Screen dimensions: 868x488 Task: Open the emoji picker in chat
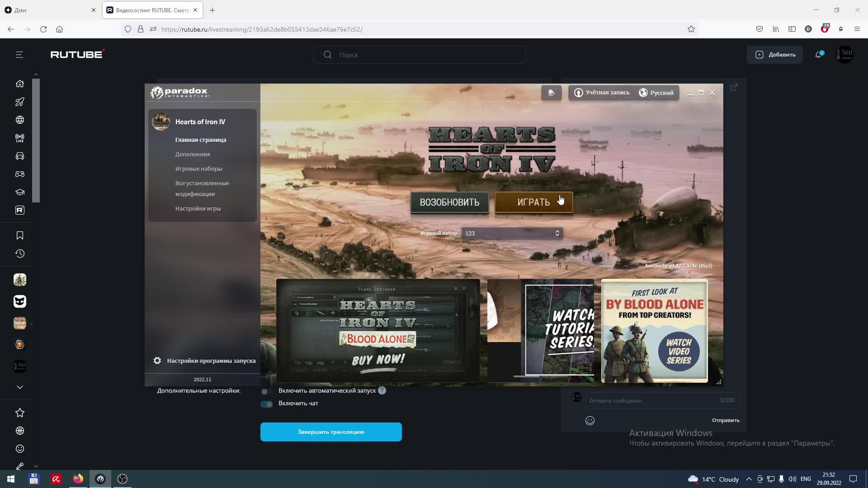click(590, 421)
